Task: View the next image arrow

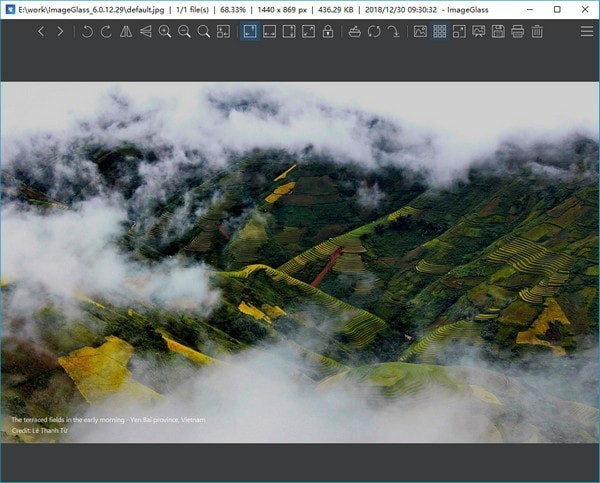Action: point(60,32)
